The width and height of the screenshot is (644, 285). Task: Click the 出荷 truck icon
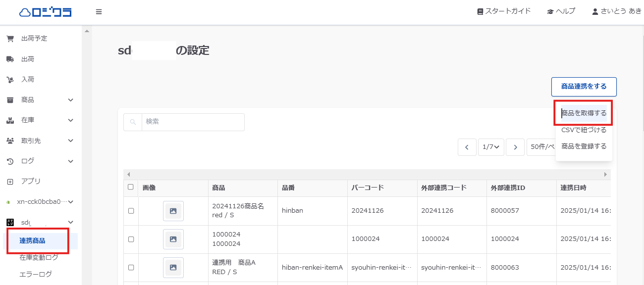(10, 59)
